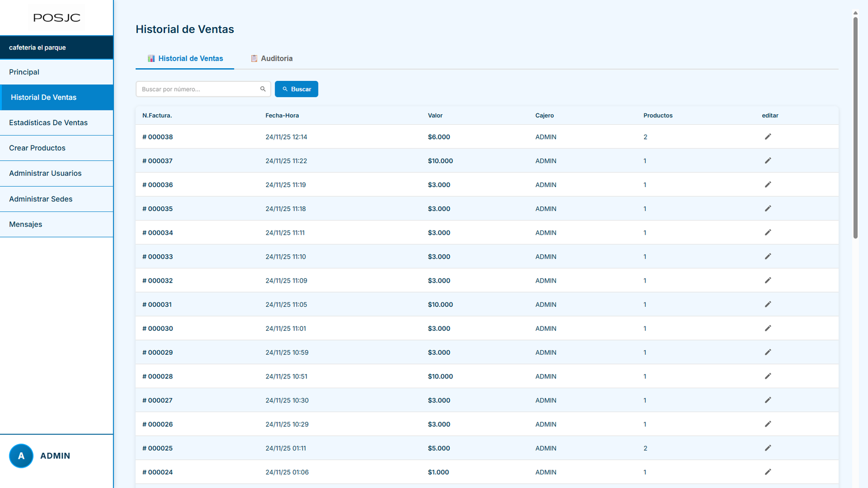Viewport: 868px width, 488px height.
Task: Click the pencil icon on row #000031
Action: (768, 304)
